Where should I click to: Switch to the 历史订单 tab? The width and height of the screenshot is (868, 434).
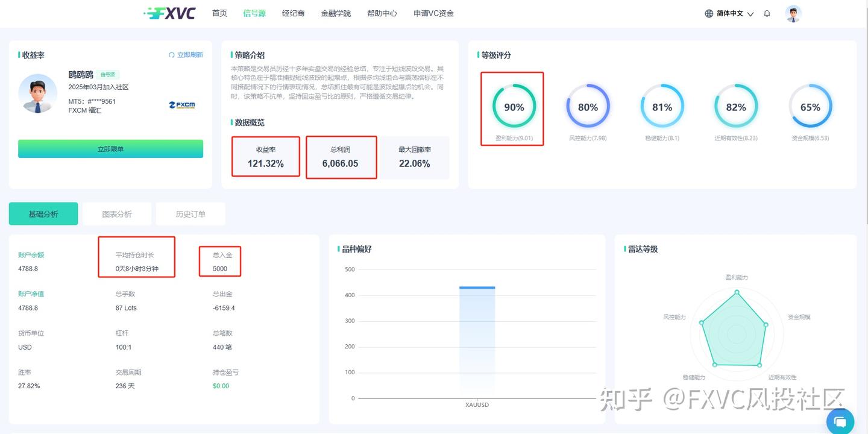[x=190, y=214]
